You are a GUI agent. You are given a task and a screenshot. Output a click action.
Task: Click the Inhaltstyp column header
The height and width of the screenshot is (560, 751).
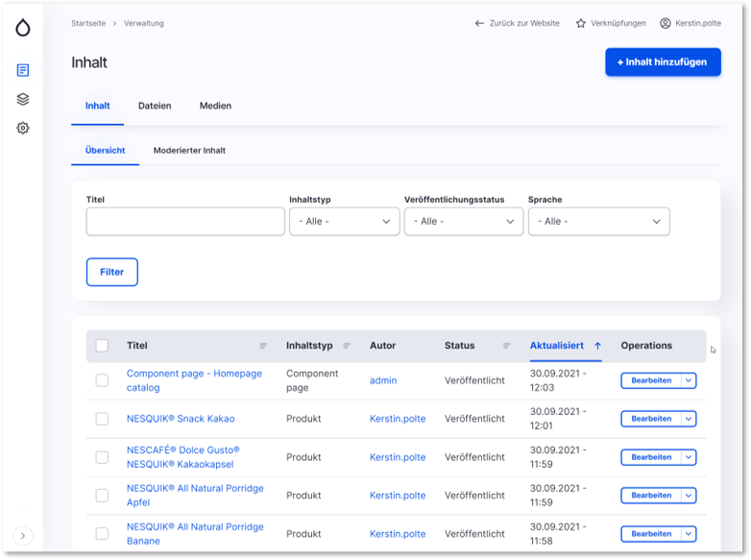coord(309,346)
